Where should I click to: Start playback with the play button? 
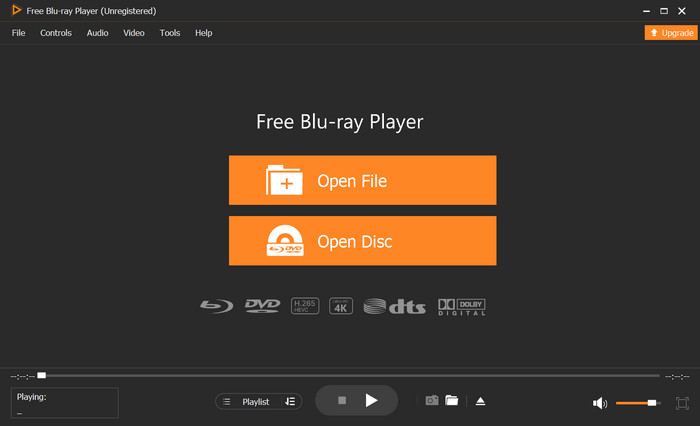[x=371, y=401]
